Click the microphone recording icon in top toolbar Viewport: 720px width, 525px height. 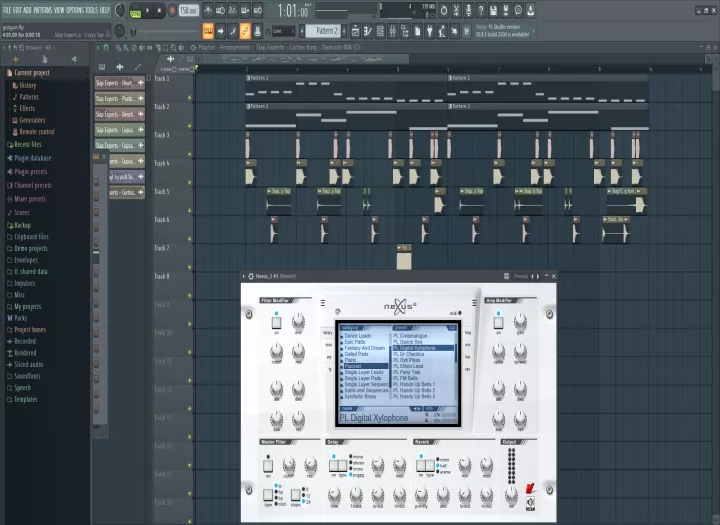pyautogui.click(x=468, y=10)
